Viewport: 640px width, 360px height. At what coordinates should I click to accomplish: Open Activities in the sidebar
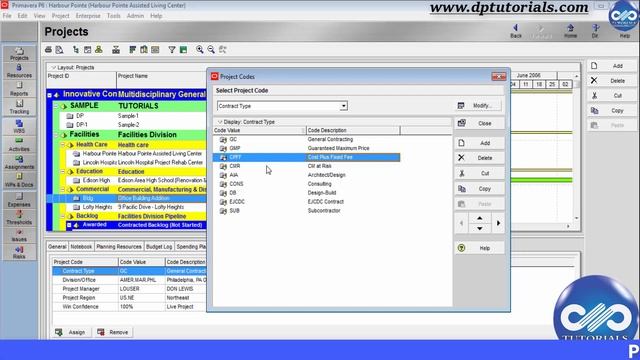tap(19, 144)
